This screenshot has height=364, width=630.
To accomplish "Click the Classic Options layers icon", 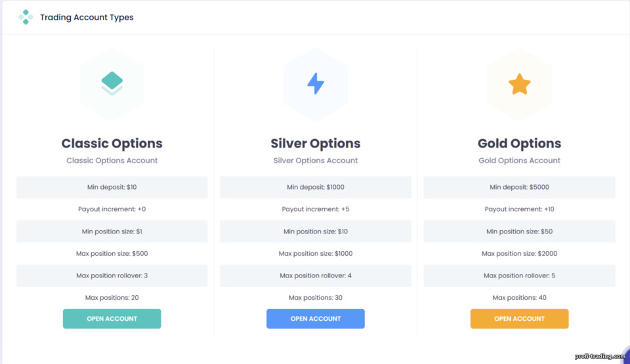I will click(112, 83).
